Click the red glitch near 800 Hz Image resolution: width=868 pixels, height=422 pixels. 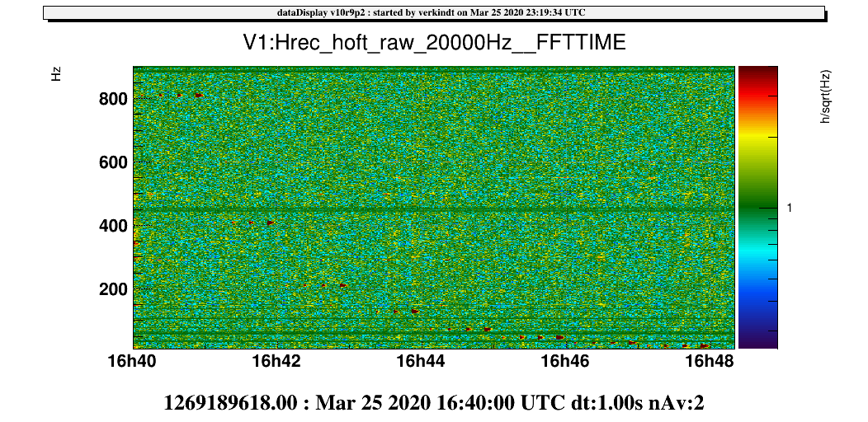point(199,95)
